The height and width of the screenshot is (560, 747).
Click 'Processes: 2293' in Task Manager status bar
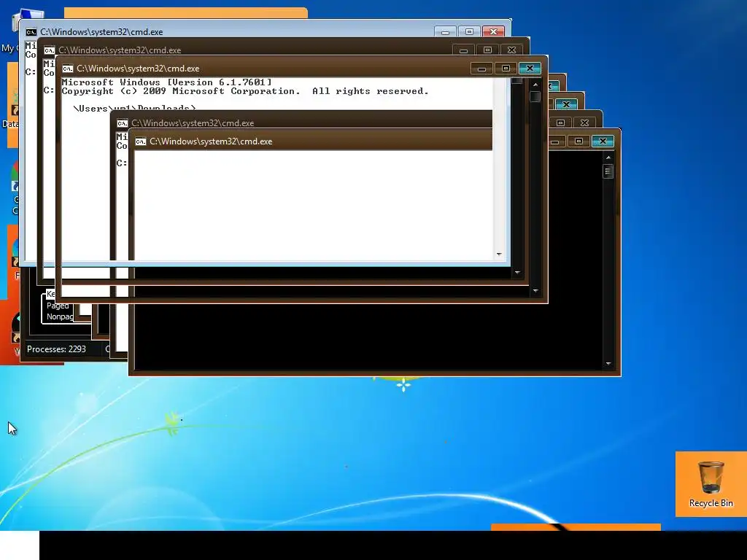pyautogui.click(x=56, y=349)
